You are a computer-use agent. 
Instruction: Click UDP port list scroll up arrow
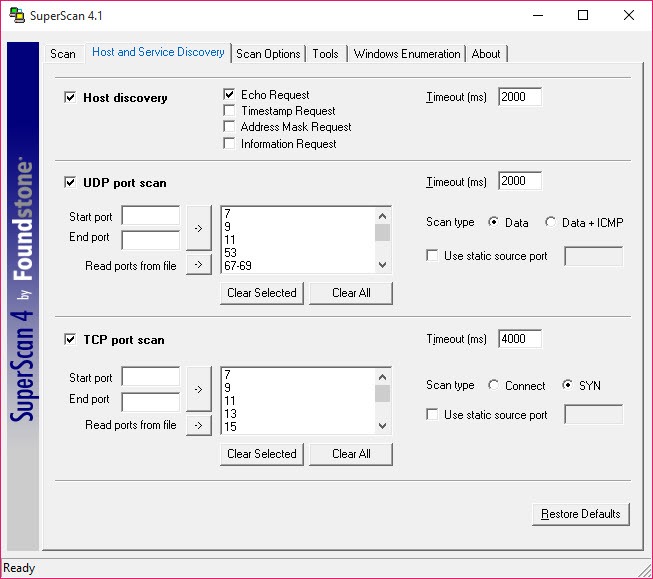[x=382, y=216]
